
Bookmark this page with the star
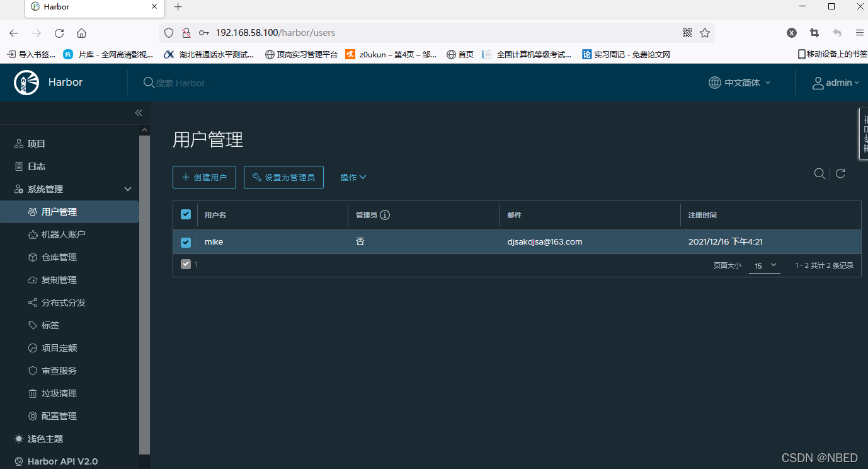click(x=705, y=33)
